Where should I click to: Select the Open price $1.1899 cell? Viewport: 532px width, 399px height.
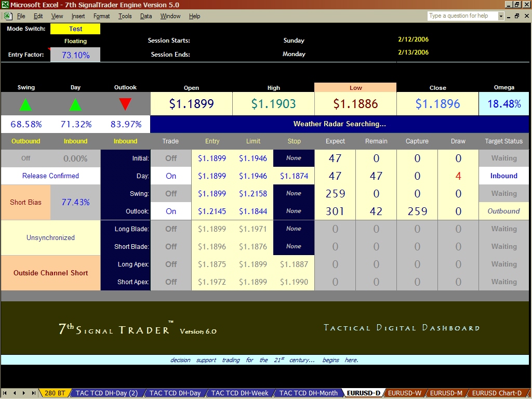[x=191, y=103]
